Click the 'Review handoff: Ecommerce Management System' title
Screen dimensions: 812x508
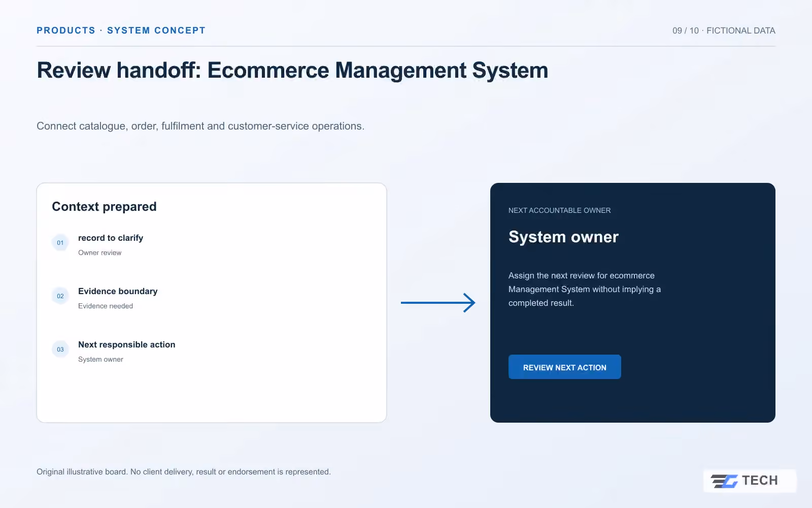point(292,70)
